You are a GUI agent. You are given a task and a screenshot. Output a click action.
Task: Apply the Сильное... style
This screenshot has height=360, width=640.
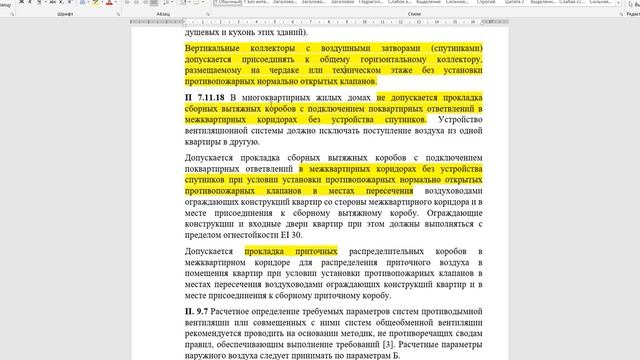457,2
